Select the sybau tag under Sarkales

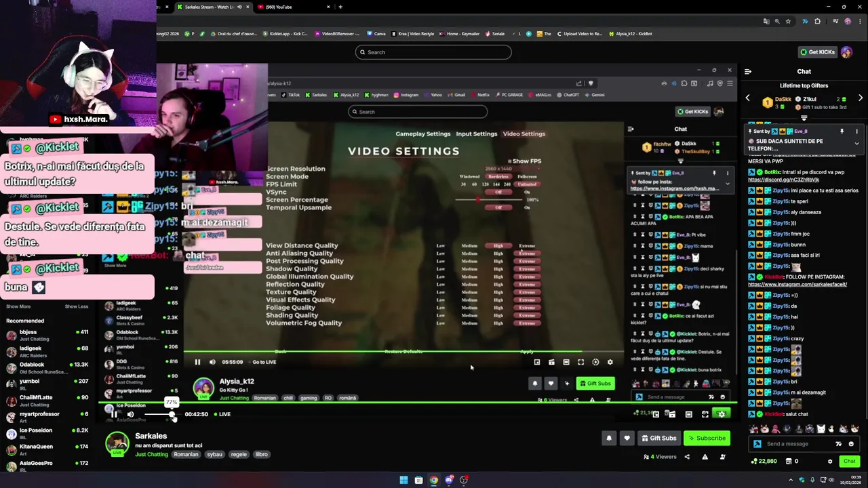214,454
